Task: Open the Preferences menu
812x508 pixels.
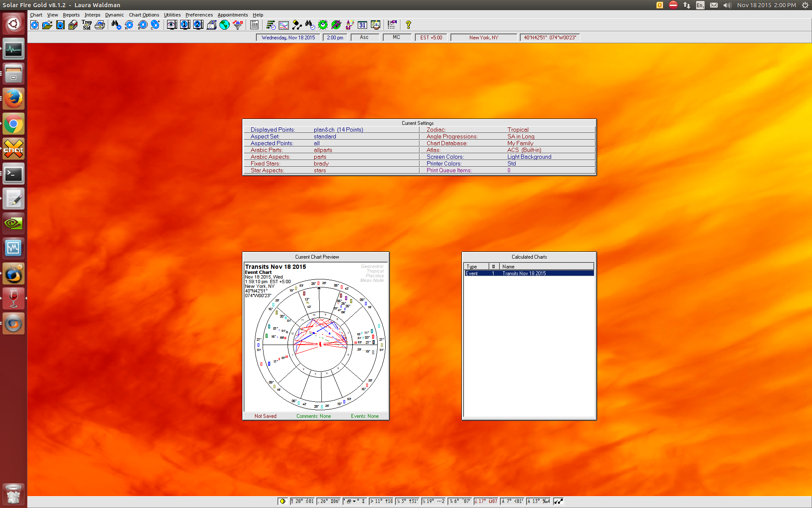Action: coord(199,15)
